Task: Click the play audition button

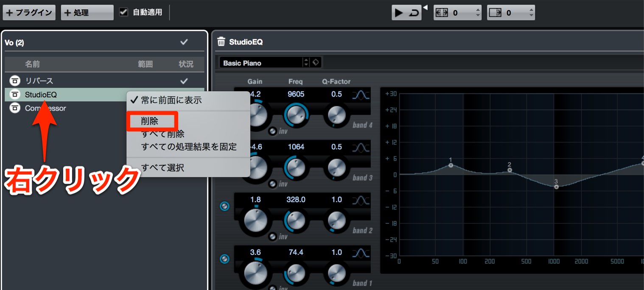Action: (399, 13)
